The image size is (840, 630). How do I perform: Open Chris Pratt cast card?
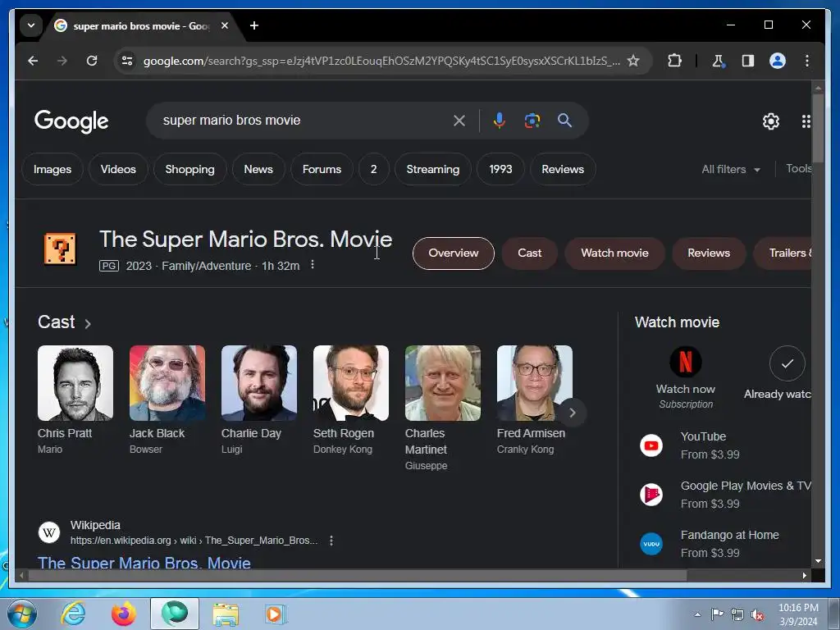[75, 399]
